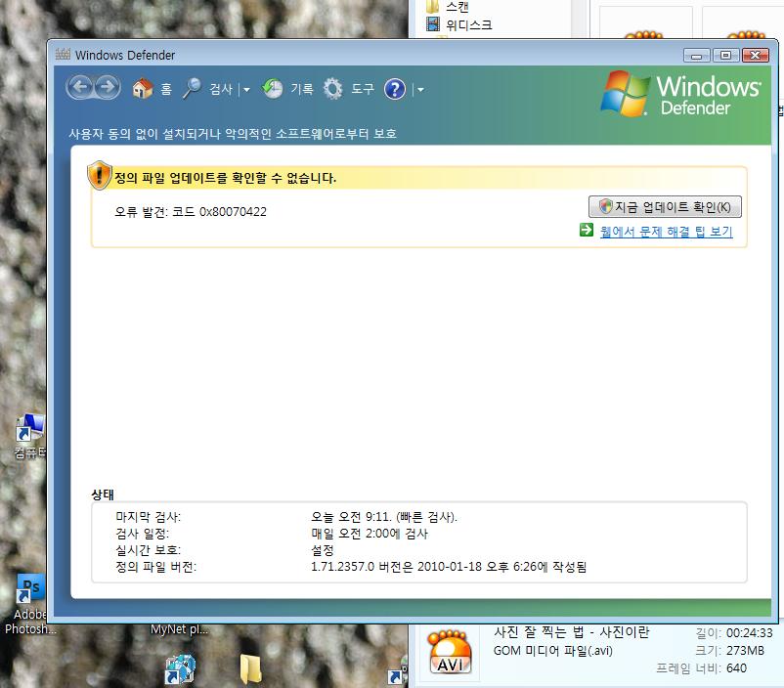Click the 지금 업데이트 확인(K) button
This screenshot has height=688, width=784.
665,206
